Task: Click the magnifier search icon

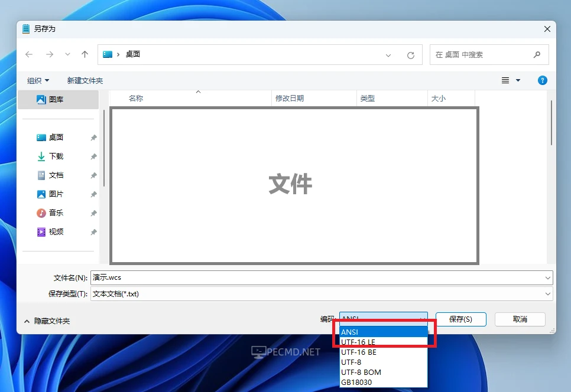Action: (537, 54)
